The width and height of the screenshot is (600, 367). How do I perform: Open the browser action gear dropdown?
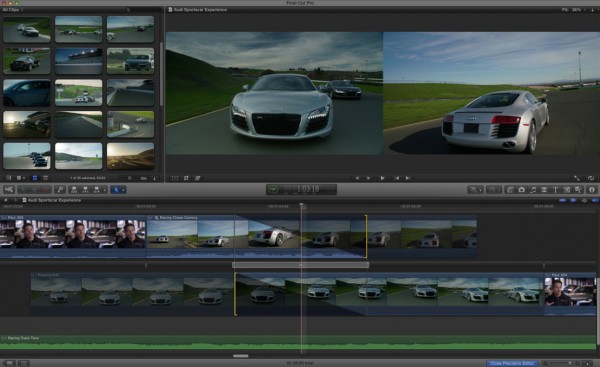(20, 178)
